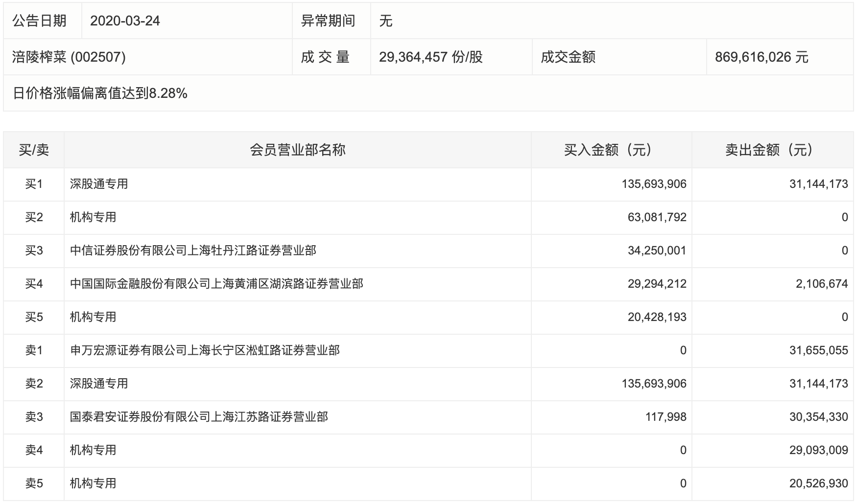Select buy amount 63,081,792
The width and height of the screenshot is (856, 504).
click(657, 217)
